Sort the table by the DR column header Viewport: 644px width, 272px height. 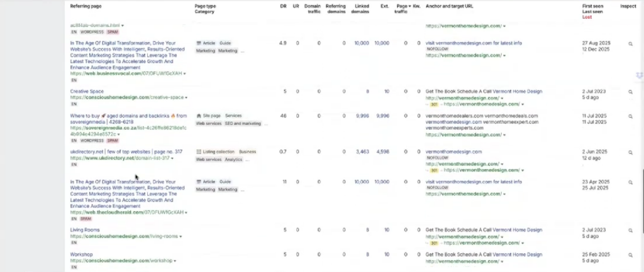[282, 6]
